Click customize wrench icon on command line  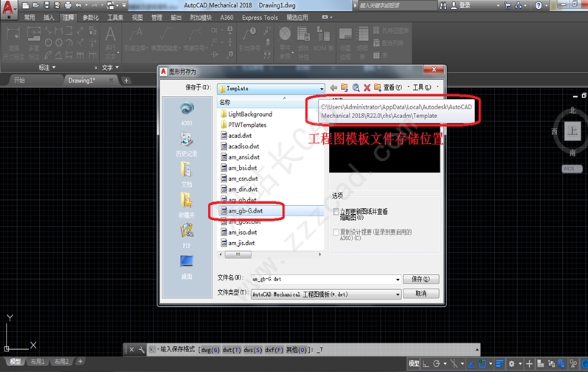click(142, 350)
